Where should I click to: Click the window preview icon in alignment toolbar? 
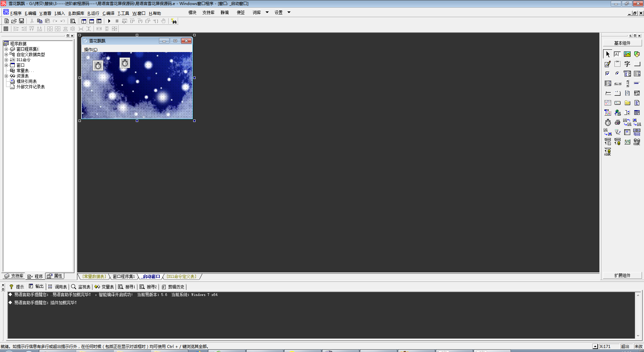(6, 29)
